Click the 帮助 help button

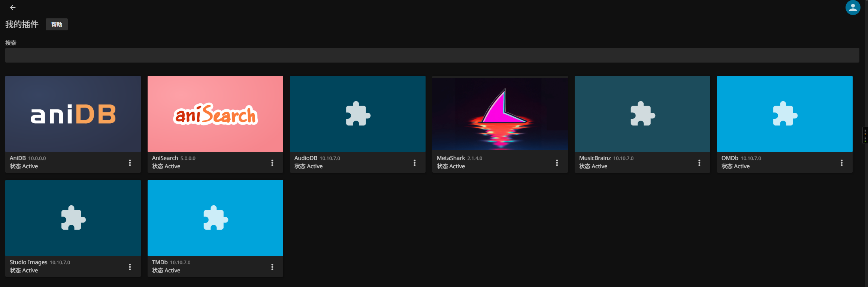pos(57,24)
